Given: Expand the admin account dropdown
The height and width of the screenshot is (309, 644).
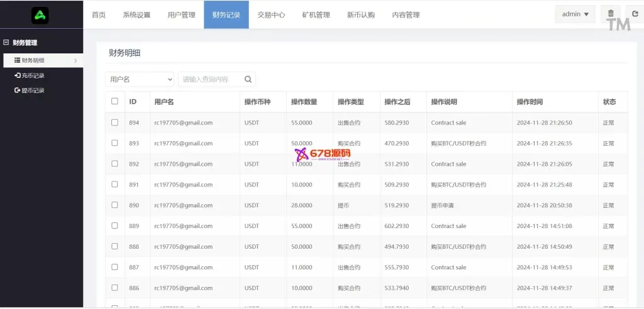Looking at the screenshot, I should tap(575, 14).
